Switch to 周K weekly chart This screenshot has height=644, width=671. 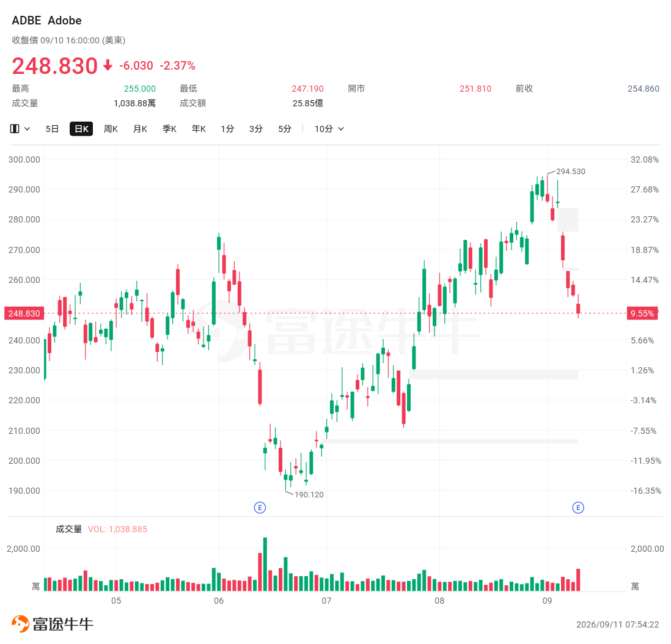coord(111,129)
